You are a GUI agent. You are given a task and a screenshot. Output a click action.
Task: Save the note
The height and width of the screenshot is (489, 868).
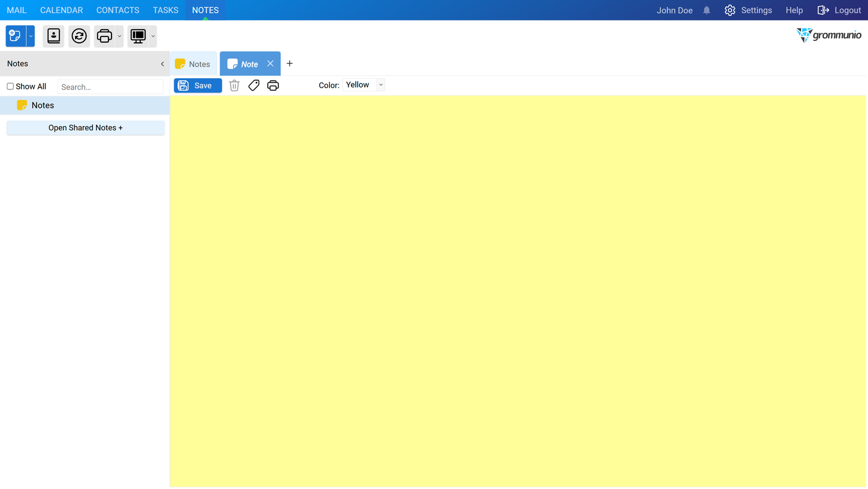(x=198, y=86)
